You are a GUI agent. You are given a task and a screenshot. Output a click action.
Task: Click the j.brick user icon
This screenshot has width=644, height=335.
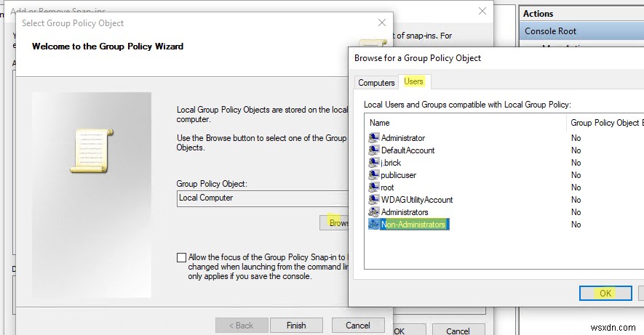tap(374, 162)
